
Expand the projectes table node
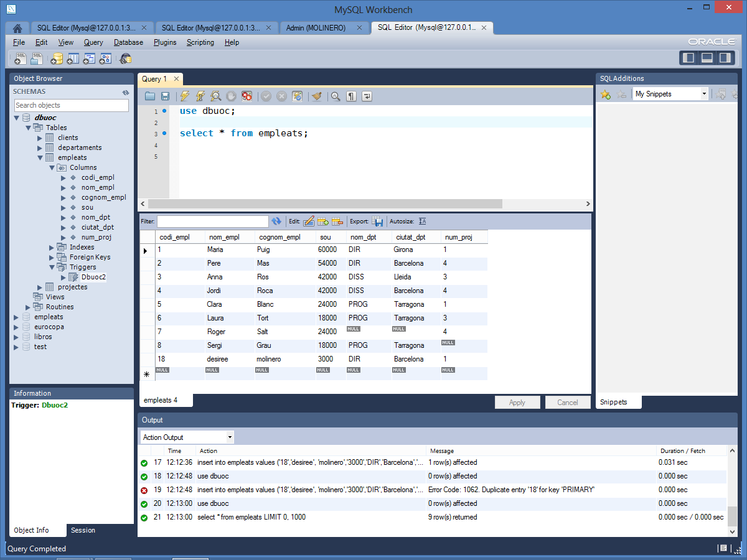point(40,287)
